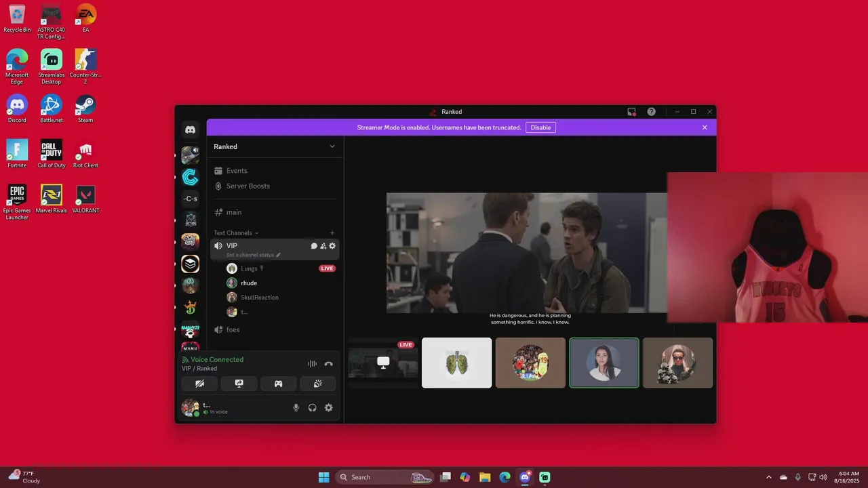Deafen with the headphones icon
The width and height of the screenshot is (868, 488).
pos(312,407)
